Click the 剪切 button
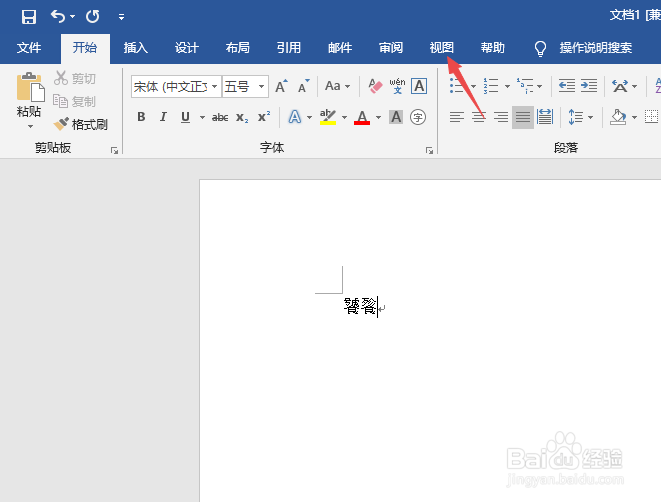Image resolution: width=661 pixels, height=502 pixels. tap(75, 78)
